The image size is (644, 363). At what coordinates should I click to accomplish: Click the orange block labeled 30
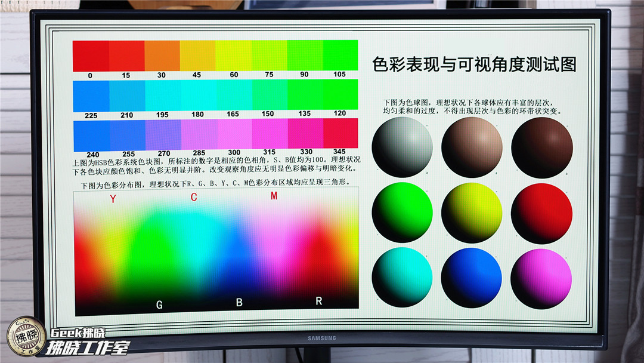162,56
